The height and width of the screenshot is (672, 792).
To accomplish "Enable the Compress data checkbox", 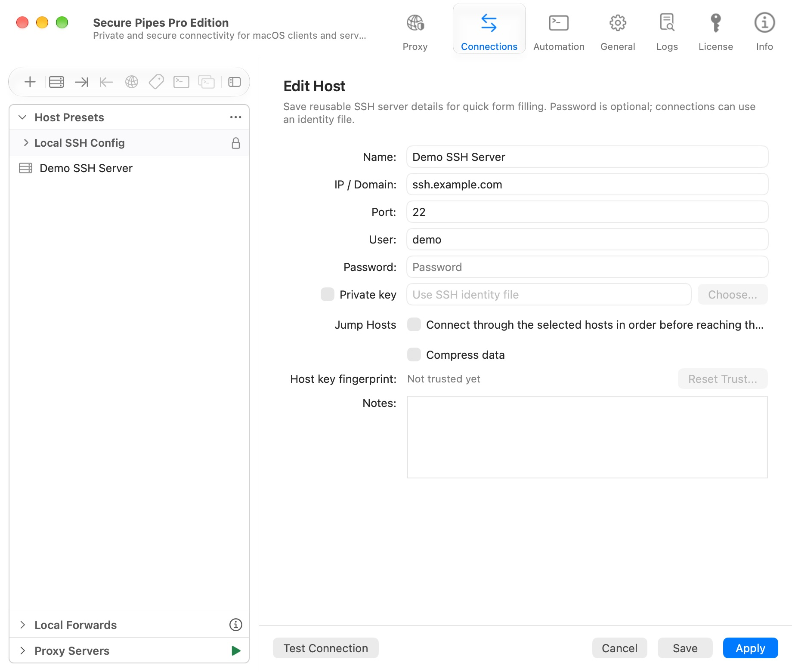I will point(414,354).
